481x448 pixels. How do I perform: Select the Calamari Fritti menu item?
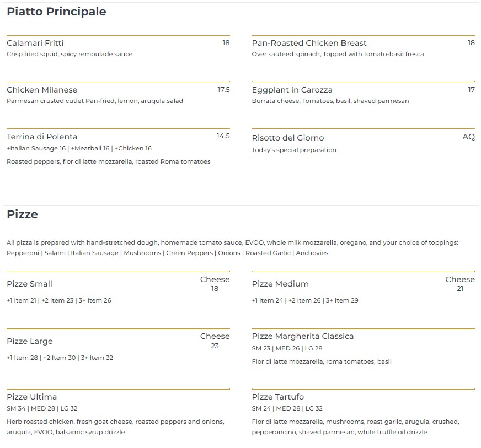click(35, 43)
